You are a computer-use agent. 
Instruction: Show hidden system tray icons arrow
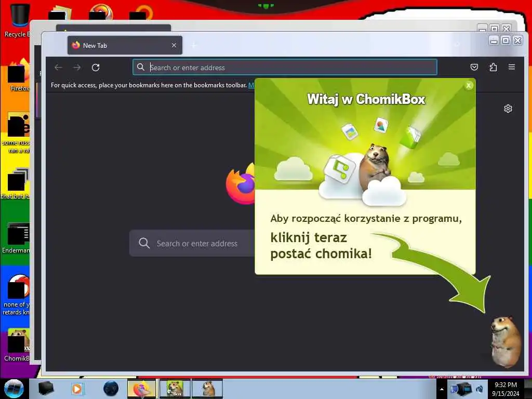click(442, 389)
